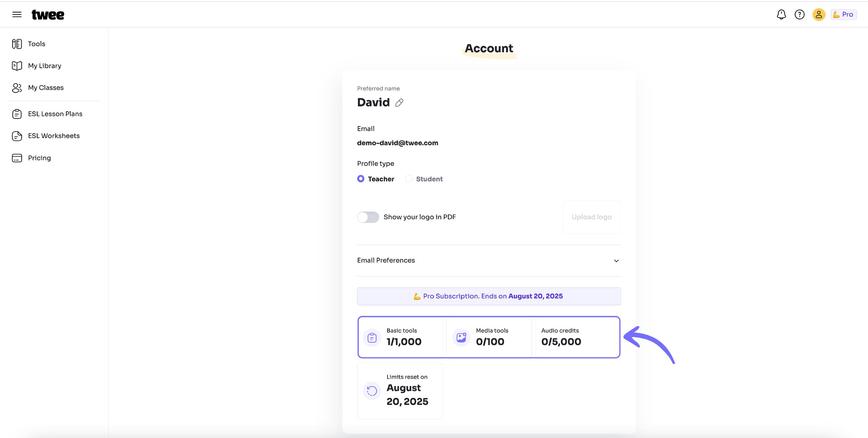Click the notifications bell icon

781,14
